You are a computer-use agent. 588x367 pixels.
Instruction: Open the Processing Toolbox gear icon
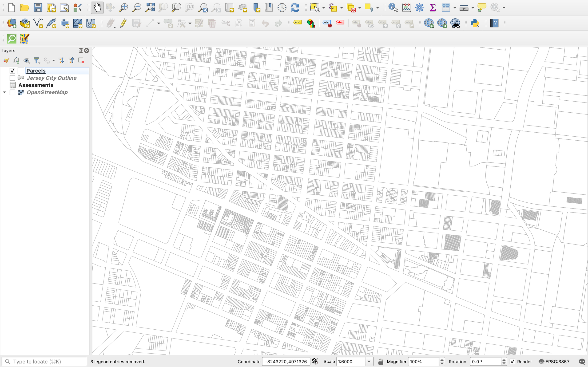(x=419, y=8)
